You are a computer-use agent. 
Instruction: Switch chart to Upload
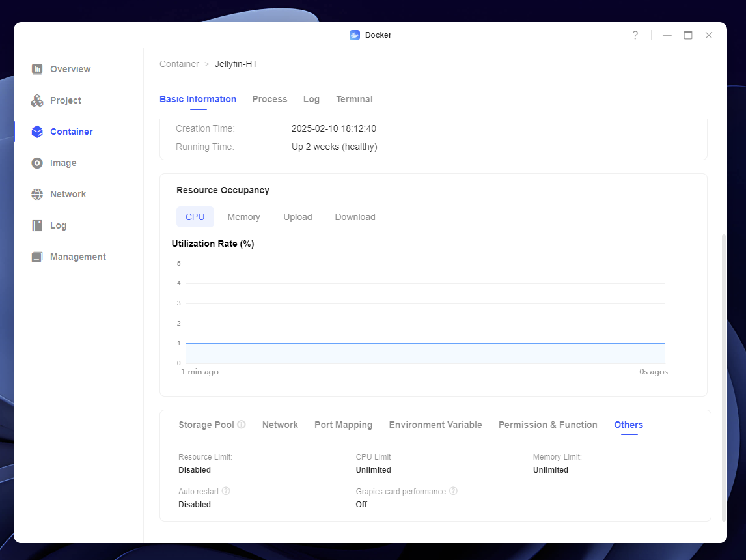click(297, 217)
